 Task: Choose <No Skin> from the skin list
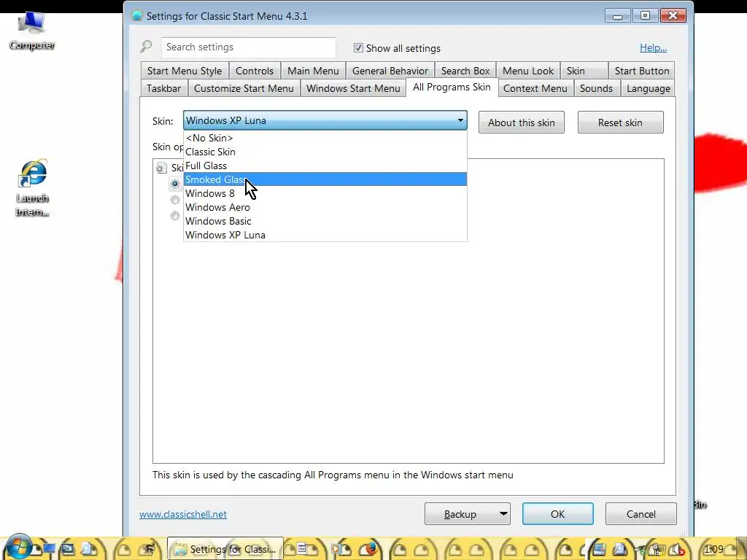tap(325, 138)
